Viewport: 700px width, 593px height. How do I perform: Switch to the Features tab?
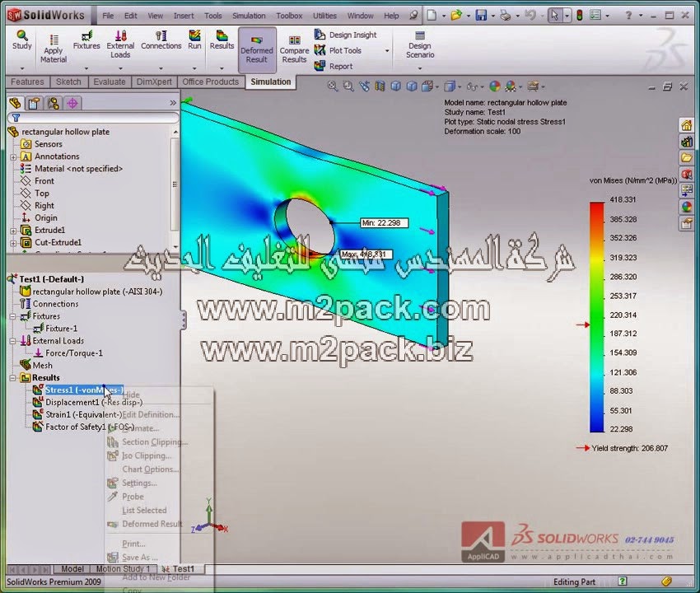point(27,82)
